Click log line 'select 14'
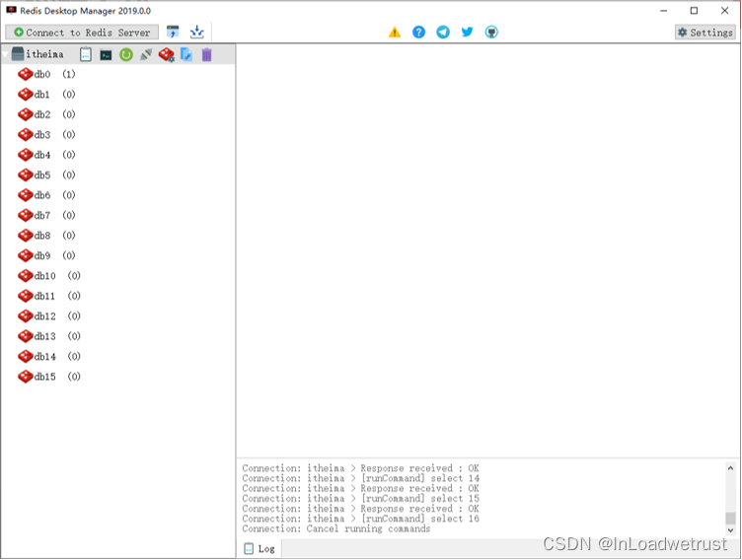Viewport: 742px width, 560px height. pos(360,478)
